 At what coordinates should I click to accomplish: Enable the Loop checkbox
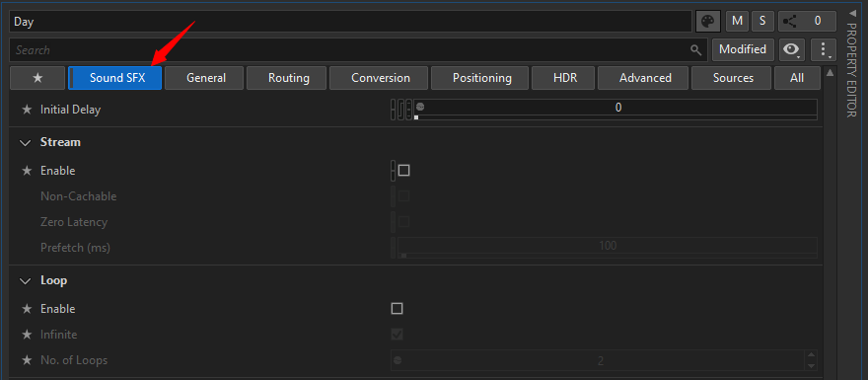tap(397, 309)
